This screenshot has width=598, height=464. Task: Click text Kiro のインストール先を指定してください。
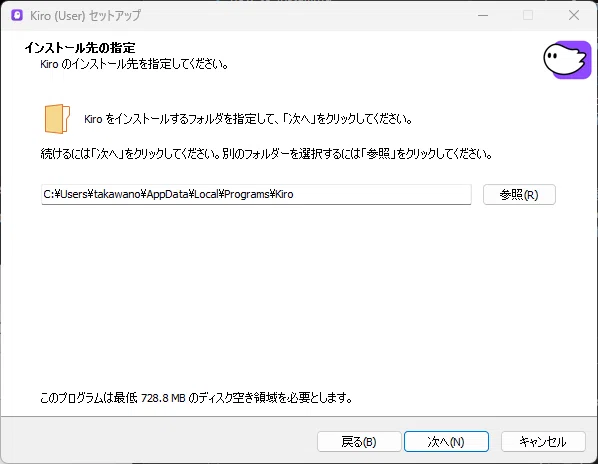coord(135,64)
